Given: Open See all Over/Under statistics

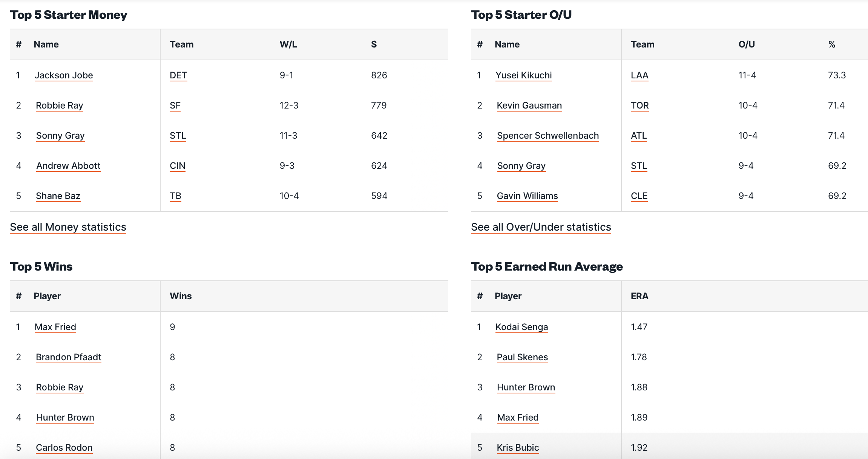Looking at the screenshot, I should (541, 227).
